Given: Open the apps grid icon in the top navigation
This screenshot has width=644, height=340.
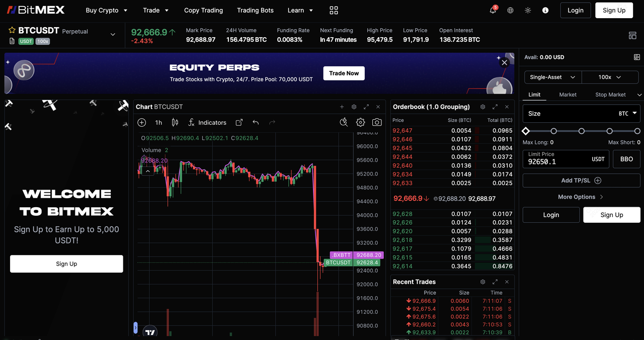Looking at the screenshot, I should point(334,11).
